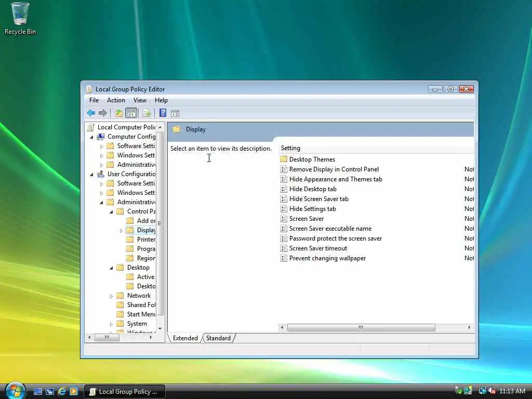The height and width of the screenshot is (399, 532).
Task: Click Local Group Policy taskbar button
Action: (x=125, y=391)
